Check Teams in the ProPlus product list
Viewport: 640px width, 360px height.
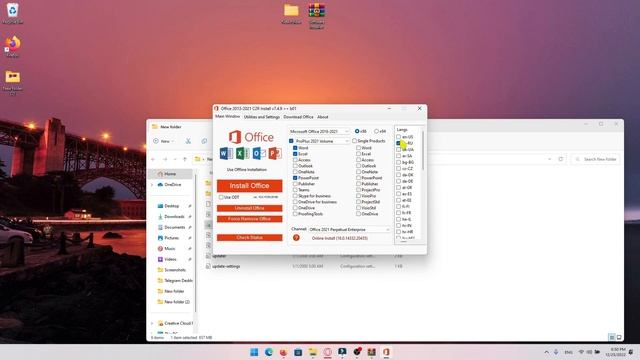pos(295,190)
